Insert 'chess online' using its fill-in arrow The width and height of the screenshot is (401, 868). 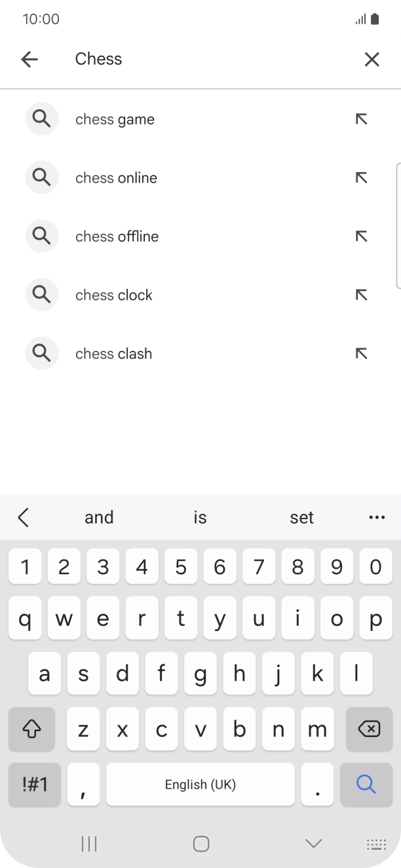point(361,177)
